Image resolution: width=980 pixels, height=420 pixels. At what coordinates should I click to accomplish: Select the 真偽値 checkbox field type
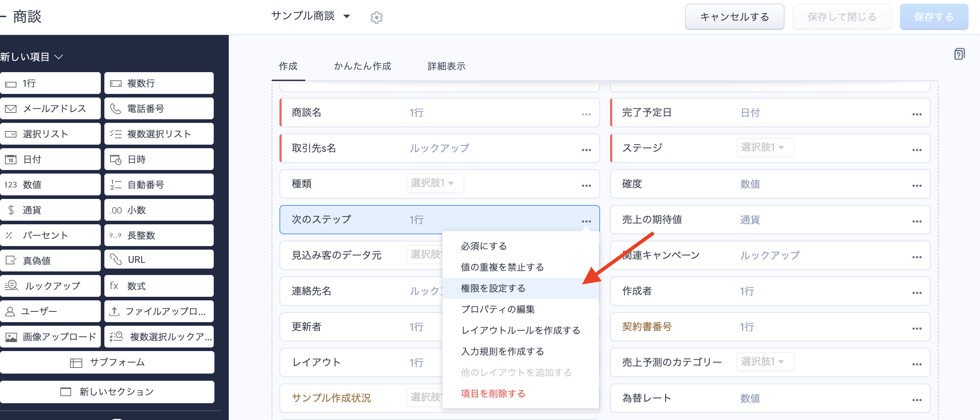point(50,261)
